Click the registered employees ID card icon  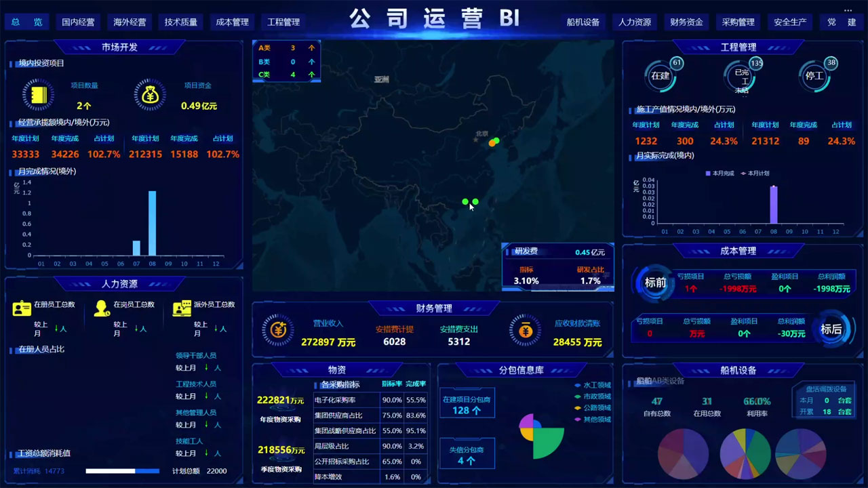[x=22, y=308]
